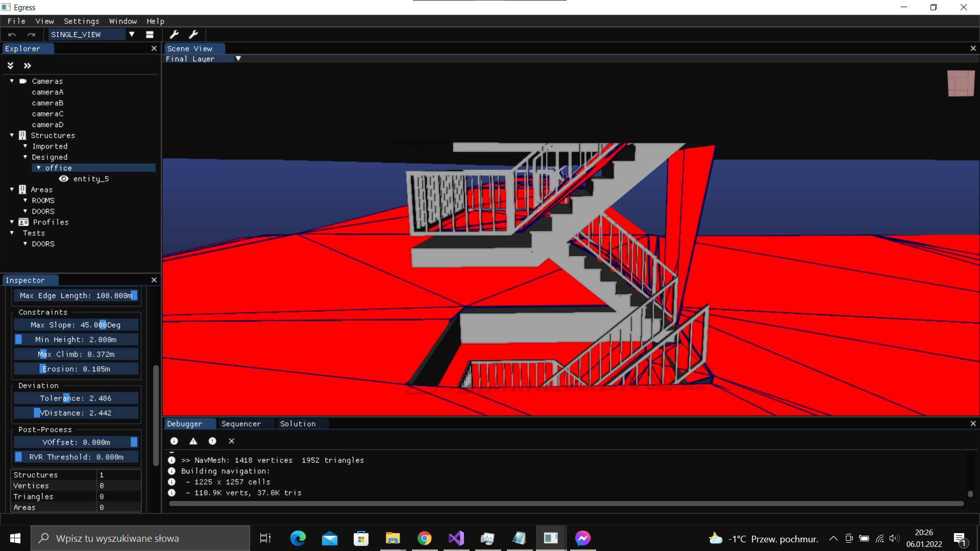The width and height of the screenshot is (980, 551).
Task: Switch to the Sequencer tab
Action: 241,423
